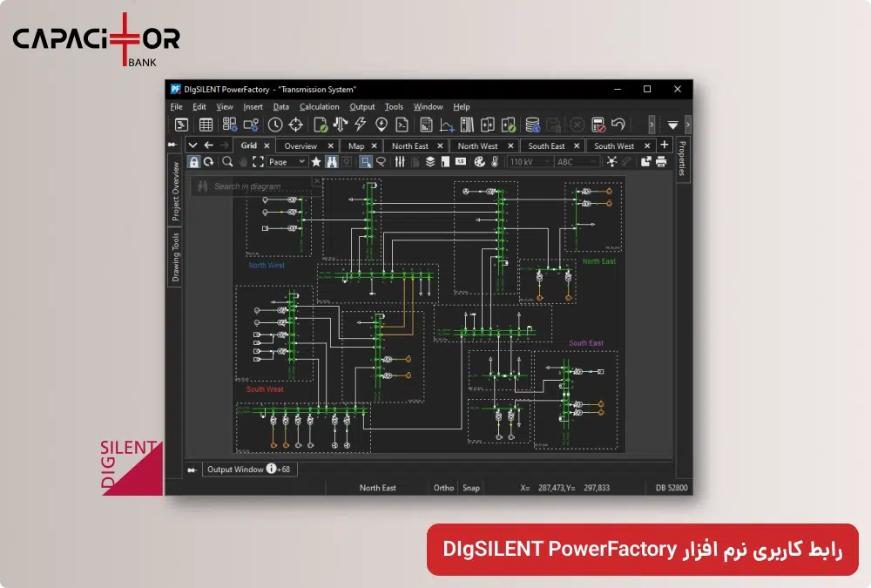871x588 pixels.
Task: Open the ABC phase dropdown
Action: point(577,162)
